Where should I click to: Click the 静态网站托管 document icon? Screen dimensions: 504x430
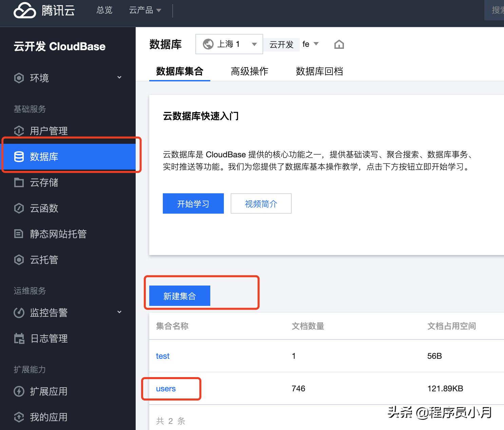[19, 234]
